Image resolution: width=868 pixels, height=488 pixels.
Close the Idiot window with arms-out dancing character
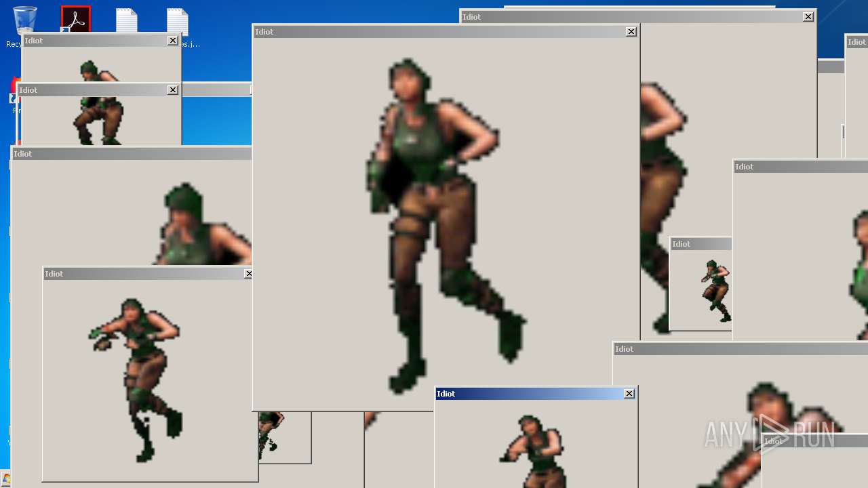point(248,274)
